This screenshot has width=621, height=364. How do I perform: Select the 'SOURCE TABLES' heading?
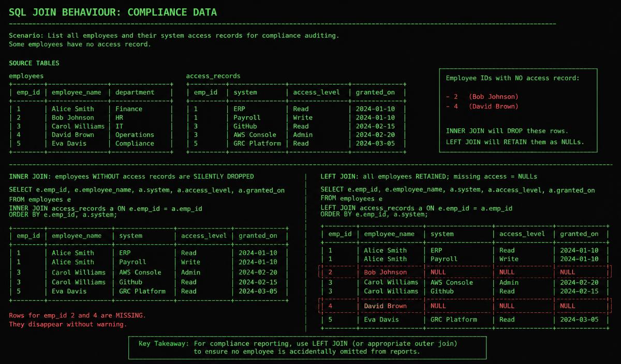pyautogui.click(x=34, y=63)
